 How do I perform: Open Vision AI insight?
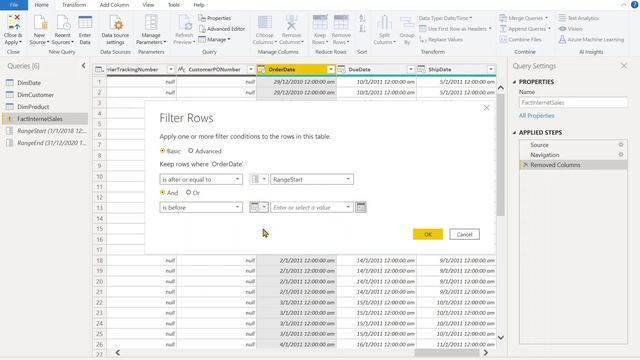click(570, 29)
